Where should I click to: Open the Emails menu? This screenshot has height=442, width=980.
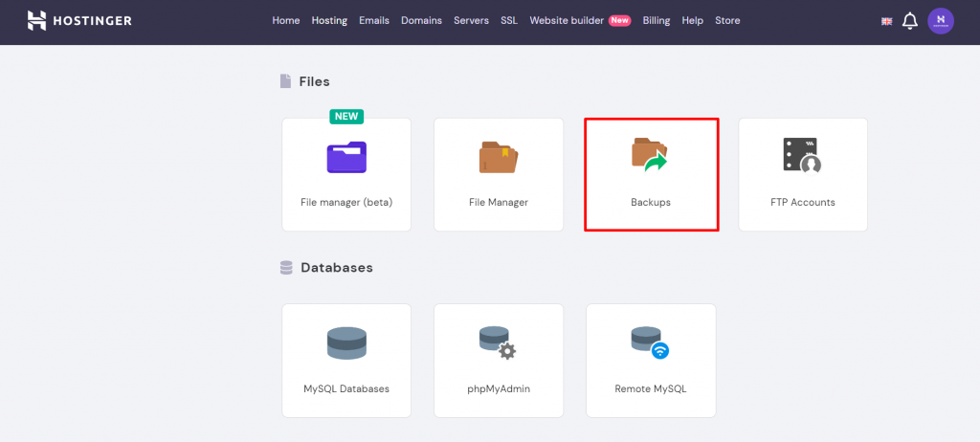tap(374, 21)
